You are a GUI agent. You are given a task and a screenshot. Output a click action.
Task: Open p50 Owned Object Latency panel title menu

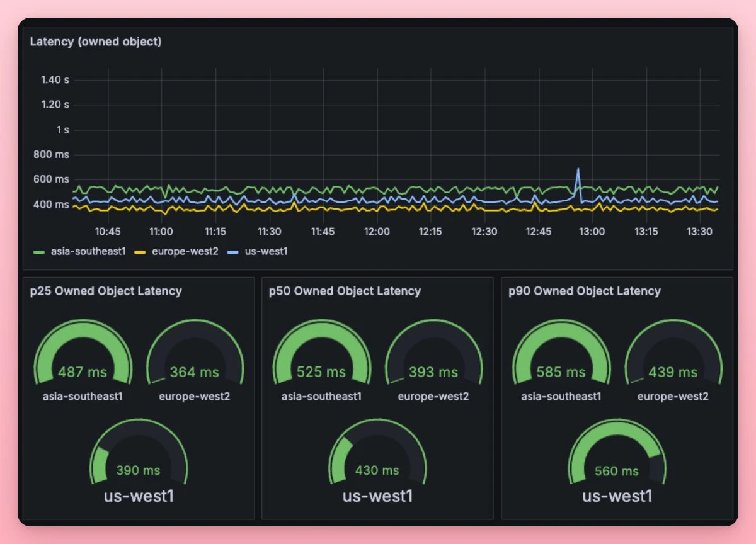pos(345,291)
